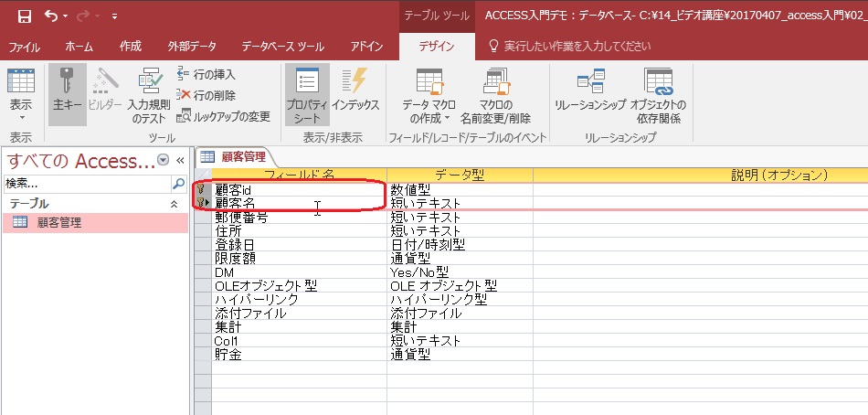Screen dimensions: 868x415
Task: Select the row selector for 郵便番号 field
Action: click(202, 218)
